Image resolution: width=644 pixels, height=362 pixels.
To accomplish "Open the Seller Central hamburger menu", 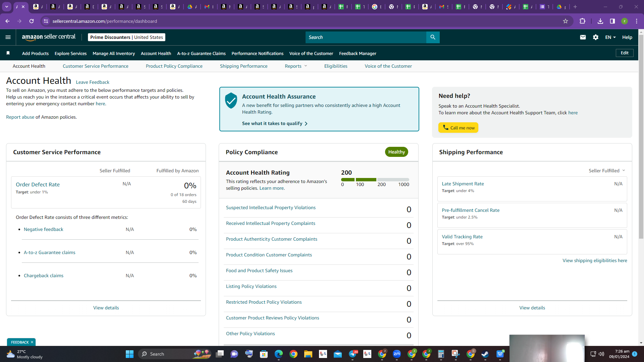I will (x=8, y=37).
